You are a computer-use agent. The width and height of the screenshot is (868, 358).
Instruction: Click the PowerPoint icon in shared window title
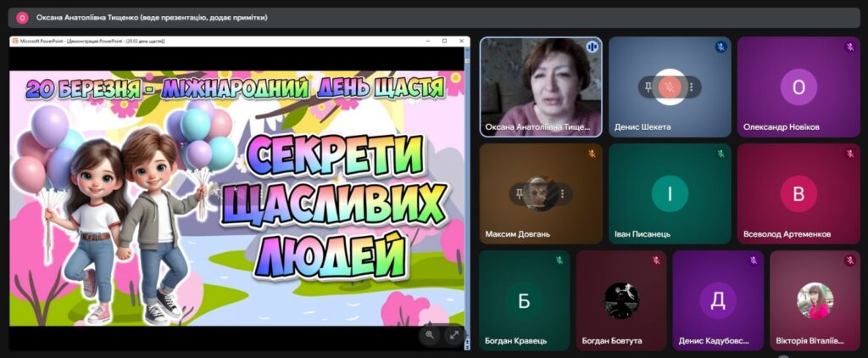[15, 41]
